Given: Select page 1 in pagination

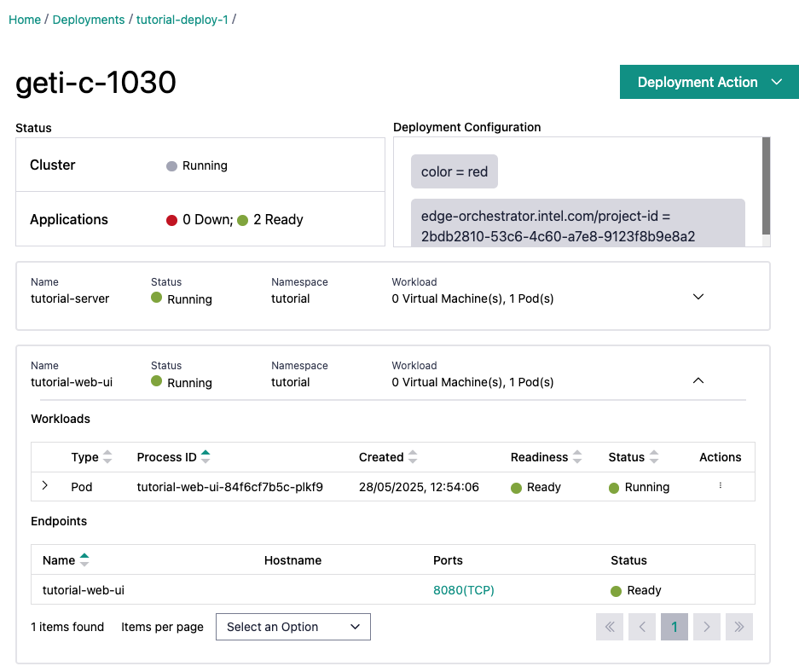Looking at the screenshot, I should (x=674, y=627).
